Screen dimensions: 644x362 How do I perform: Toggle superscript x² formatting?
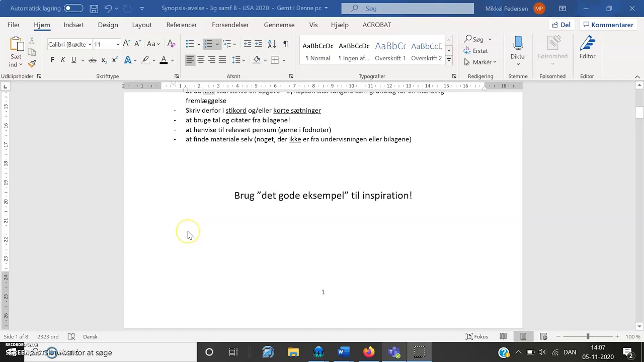pos(115,60)
